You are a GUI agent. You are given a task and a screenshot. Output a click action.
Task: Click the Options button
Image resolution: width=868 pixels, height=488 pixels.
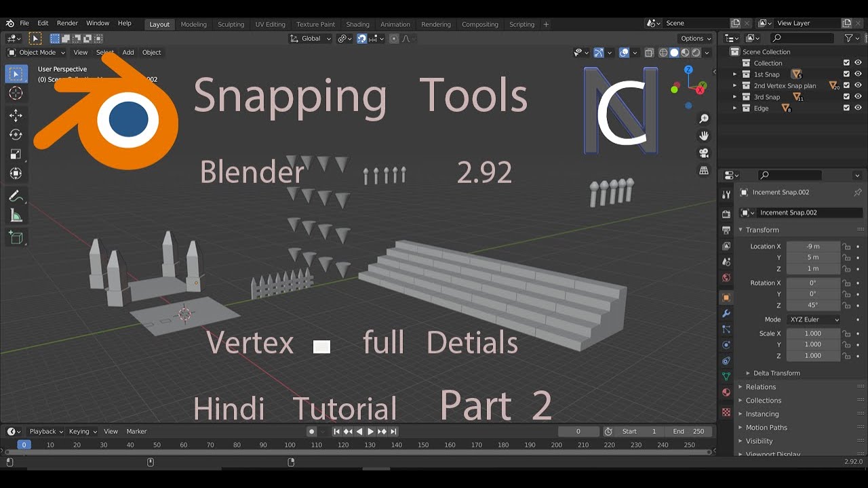pos(696,39)
